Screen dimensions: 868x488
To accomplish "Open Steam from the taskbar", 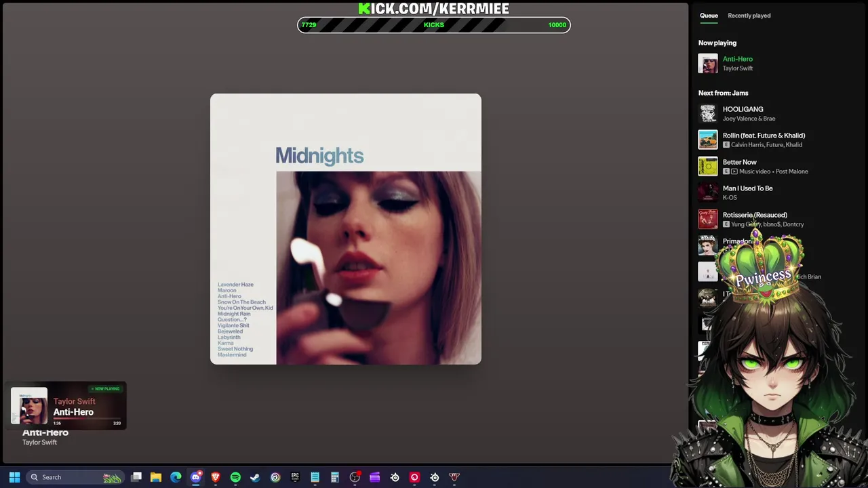I will tap(255, 477).
